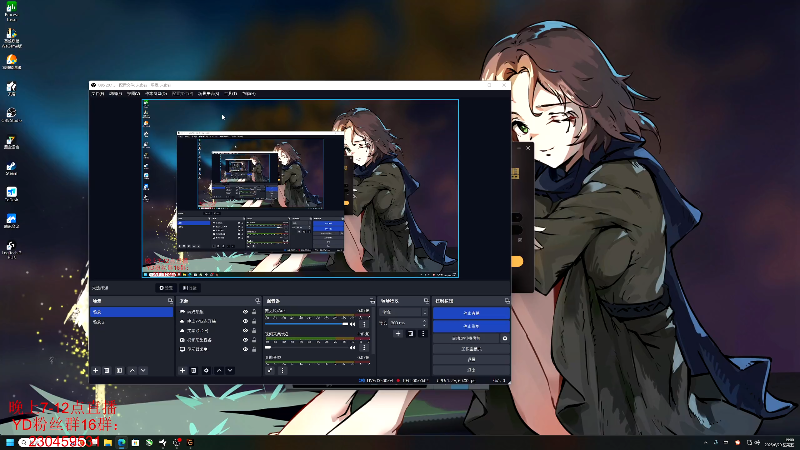
Task: Open the mixer options three-dot menu at the mixer bottom
Action: pyautogui.click(x=282, y=370)
